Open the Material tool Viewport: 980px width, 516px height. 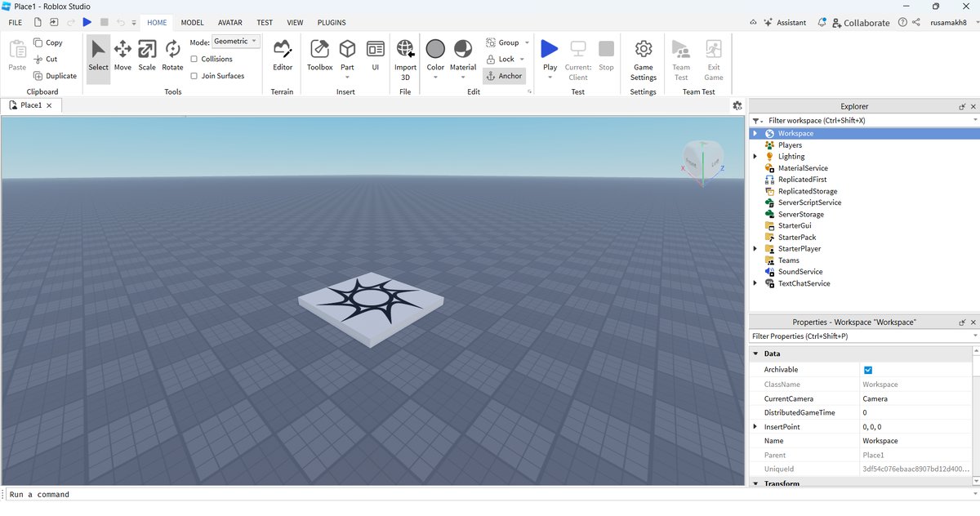463,57
